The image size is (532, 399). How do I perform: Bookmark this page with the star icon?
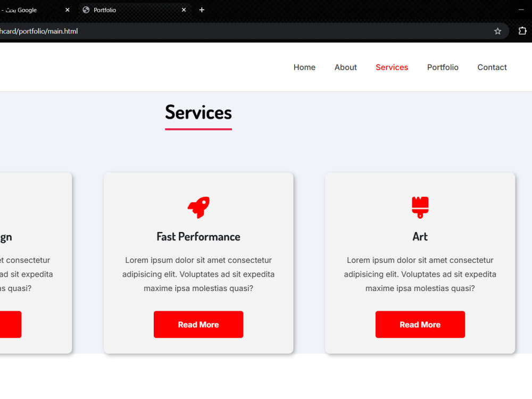coord(497,31)
